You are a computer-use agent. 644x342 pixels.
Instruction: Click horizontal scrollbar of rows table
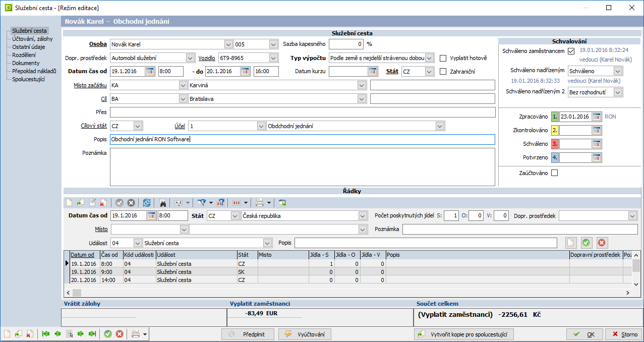tap(349, 293)
